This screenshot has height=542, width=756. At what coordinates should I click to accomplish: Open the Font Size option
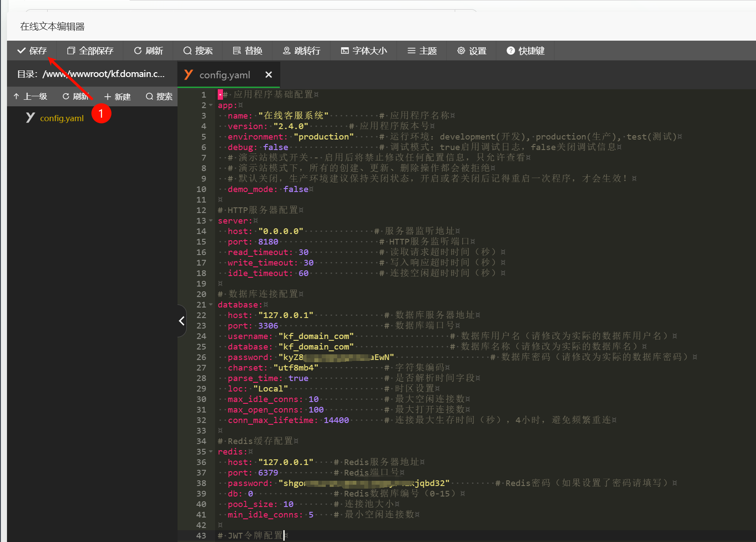(x=364, y=51)
